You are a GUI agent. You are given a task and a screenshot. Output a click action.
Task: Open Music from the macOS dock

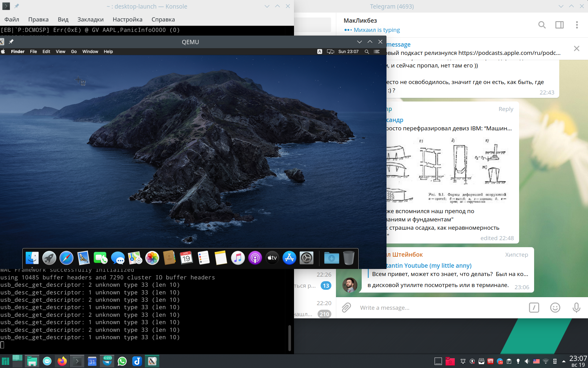(x=238, y=258)
